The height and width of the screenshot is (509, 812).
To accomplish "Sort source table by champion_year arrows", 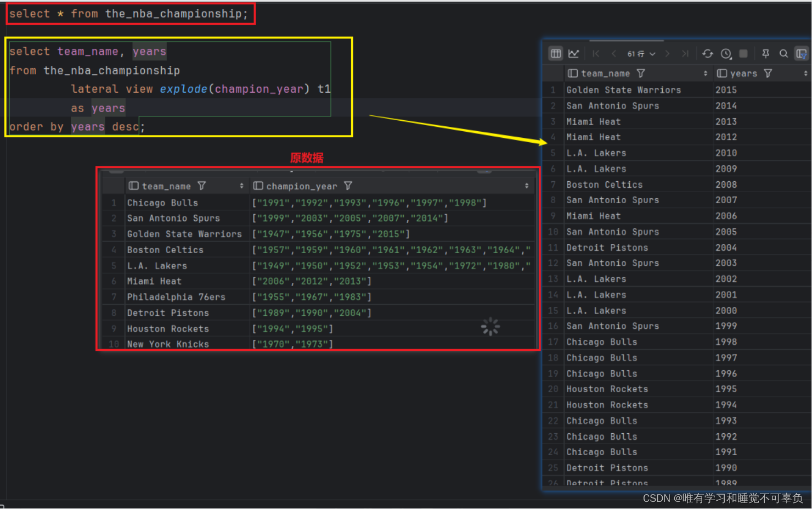I will (x=527, y=186).
